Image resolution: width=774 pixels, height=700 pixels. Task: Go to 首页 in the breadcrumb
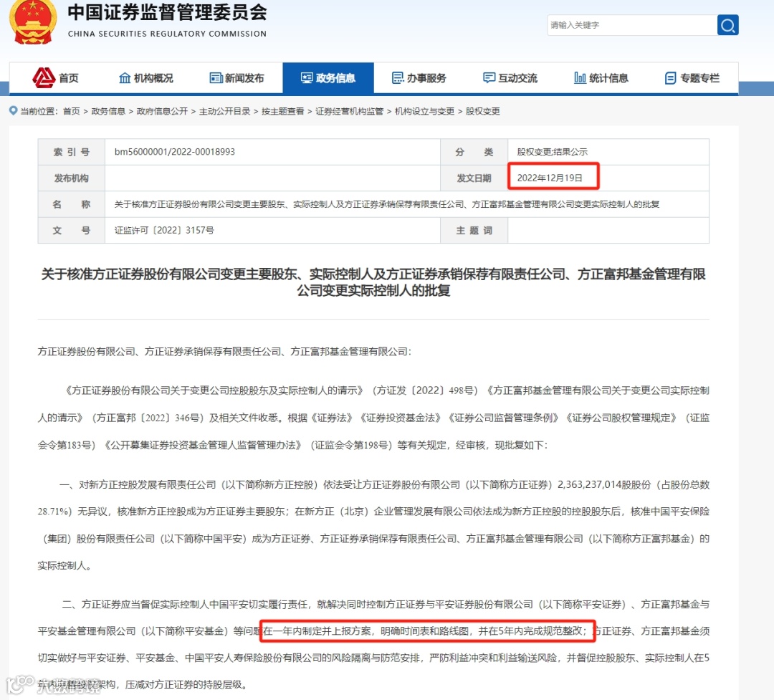point(72,111)
